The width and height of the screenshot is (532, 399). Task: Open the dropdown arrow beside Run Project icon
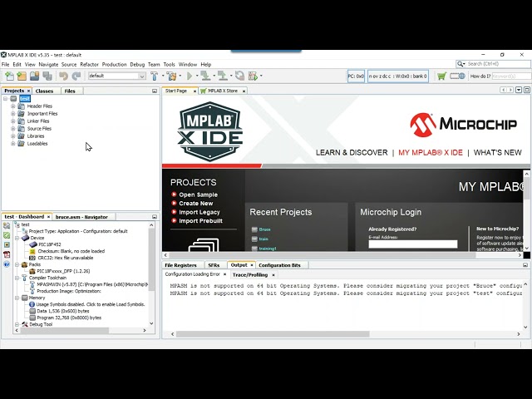pos(197,76)
